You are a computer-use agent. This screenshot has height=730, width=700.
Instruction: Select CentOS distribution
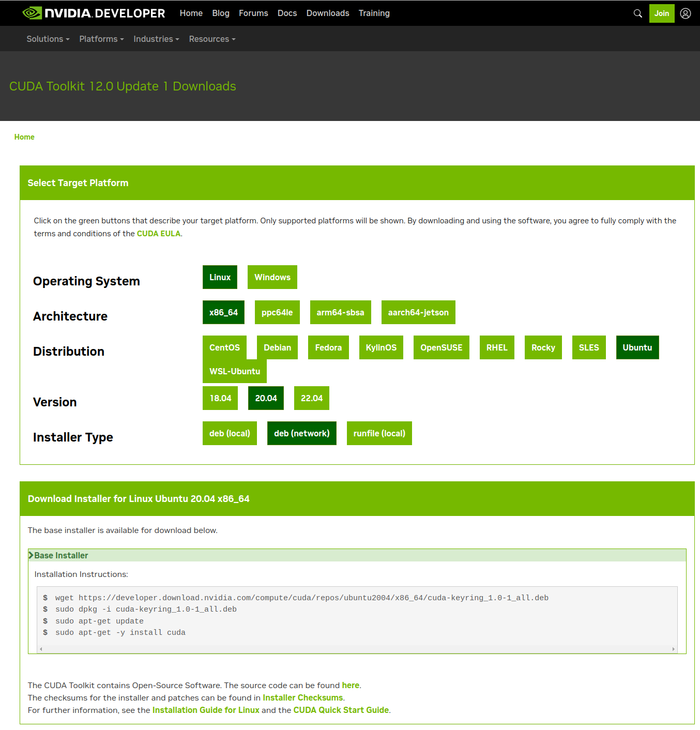point(224,347)
